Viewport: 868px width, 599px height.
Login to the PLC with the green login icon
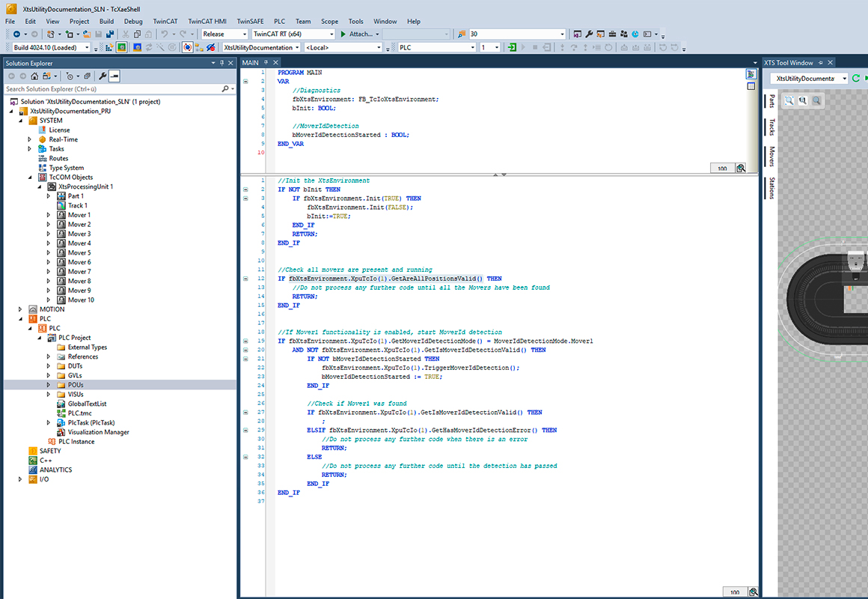pos(513,46)
